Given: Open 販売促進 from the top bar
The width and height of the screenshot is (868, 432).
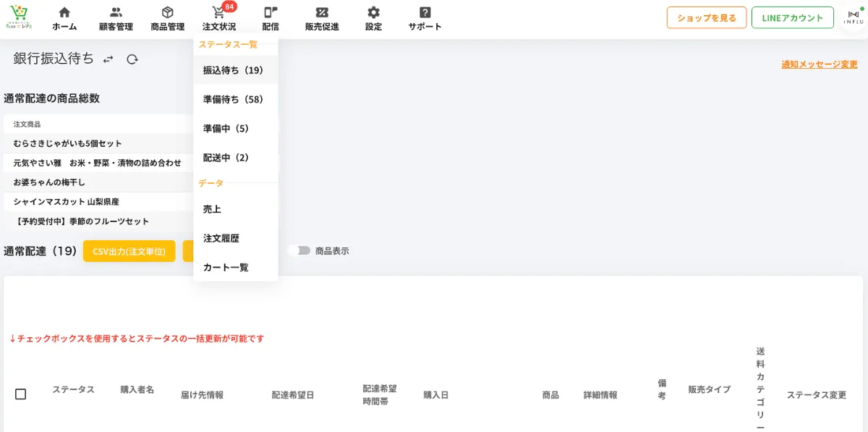Looking at the screenshot, I should (x=321, y=14).
